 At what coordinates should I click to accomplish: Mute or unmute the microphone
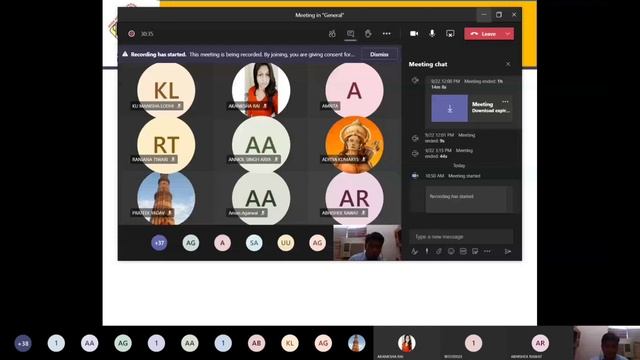[432, 34]
